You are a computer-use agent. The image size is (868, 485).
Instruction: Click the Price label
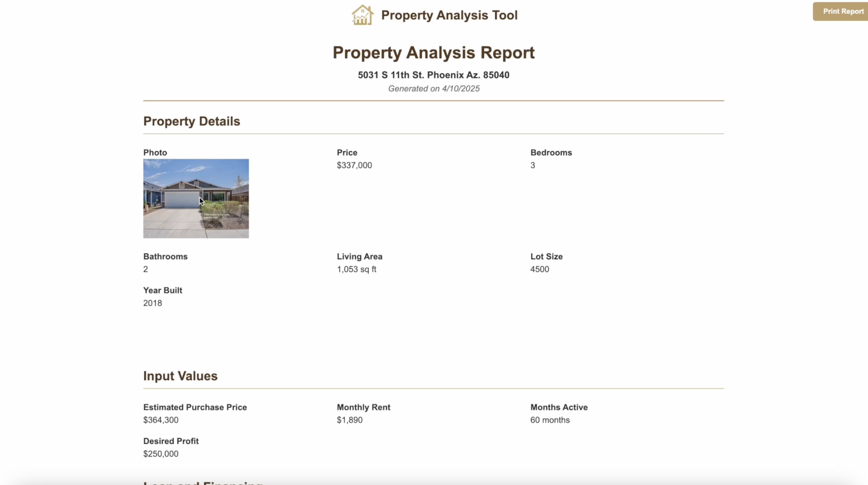click(347, 153)
